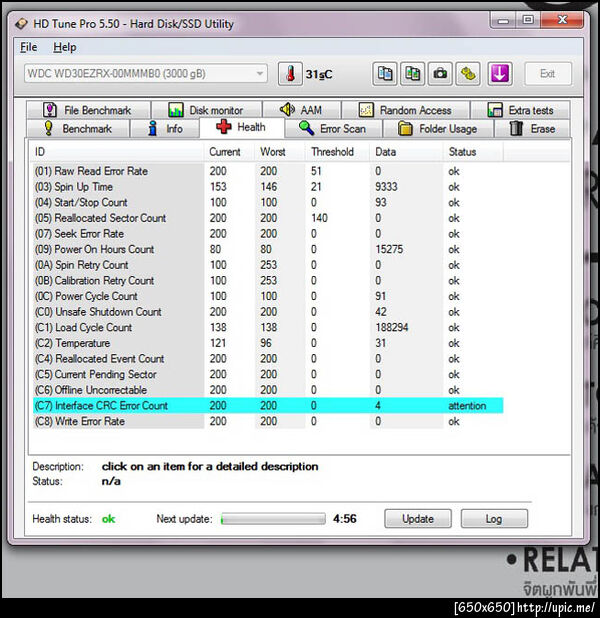Click the 4:56 next update countdown
The width and height of the screenshot is (600, 618).
click(x=345, y=519)
